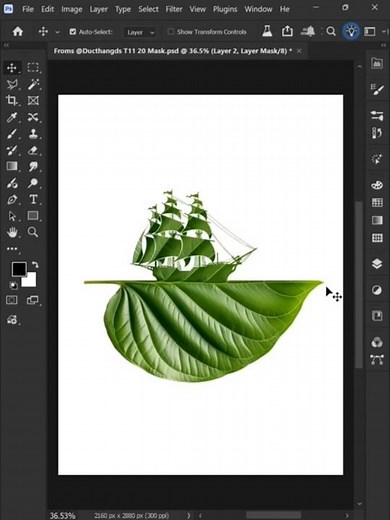
Task: Open the Select menu
Action: tap(148, 9)
